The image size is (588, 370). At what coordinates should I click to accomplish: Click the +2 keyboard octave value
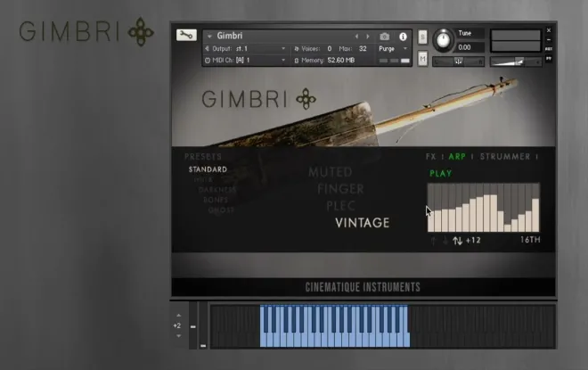(x=176, y=325)
